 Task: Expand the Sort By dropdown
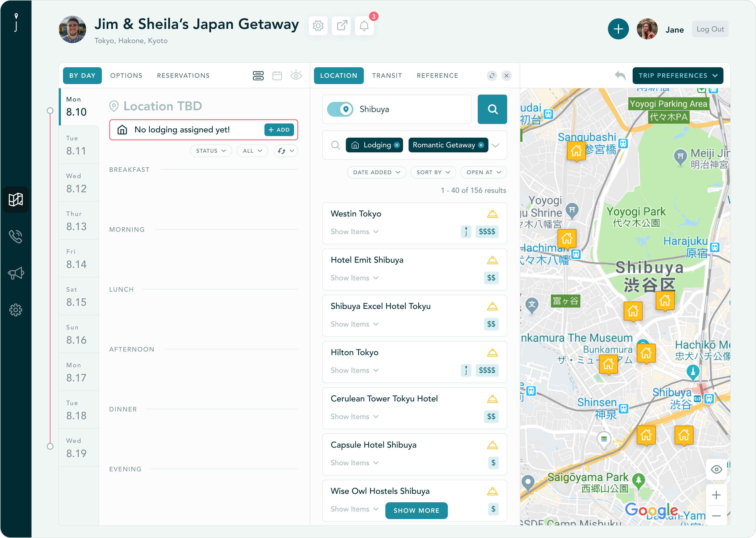[x=433, y=172]
